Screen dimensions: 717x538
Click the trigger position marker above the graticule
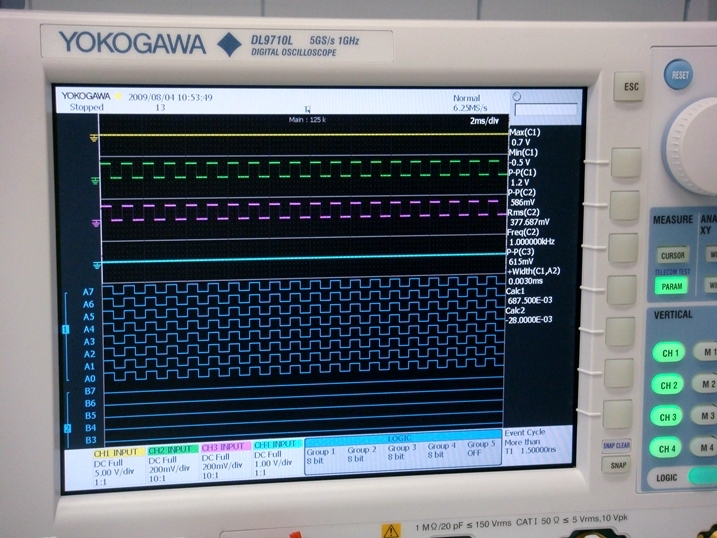pyautogui.click(x=307, y=109)
